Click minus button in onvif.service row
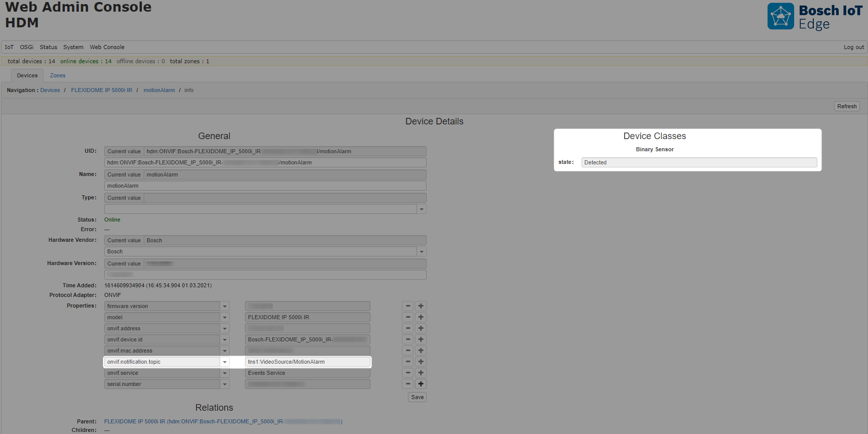 tap(408, 373)
